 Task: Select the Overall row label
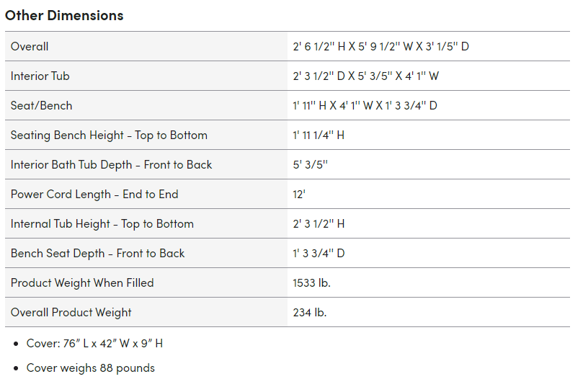click(30, 47)
